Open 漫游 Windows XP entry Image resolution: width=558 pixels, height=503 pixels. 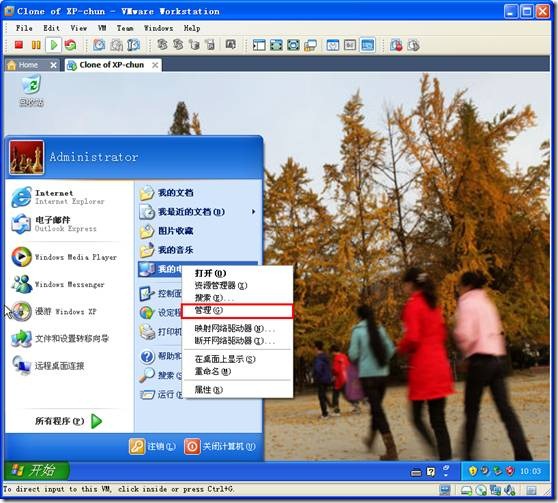pyautogui.click(x=68, y=311)
